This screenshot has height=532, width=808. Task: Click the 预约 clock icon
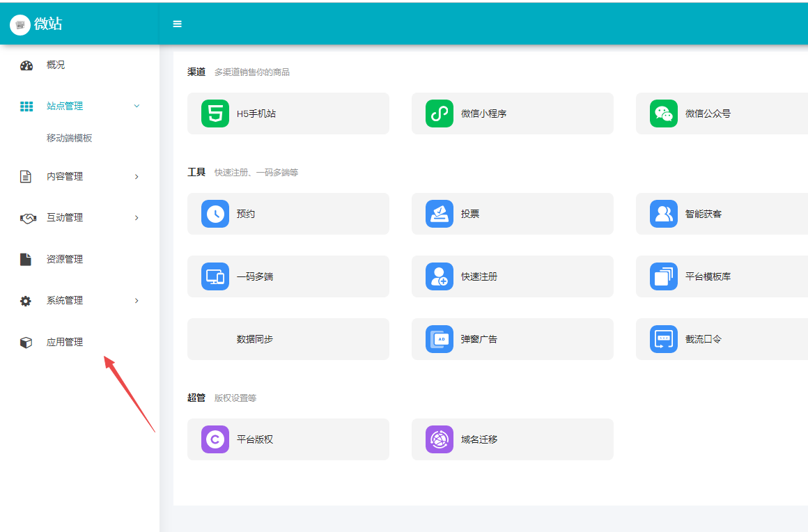click(215, 214)
